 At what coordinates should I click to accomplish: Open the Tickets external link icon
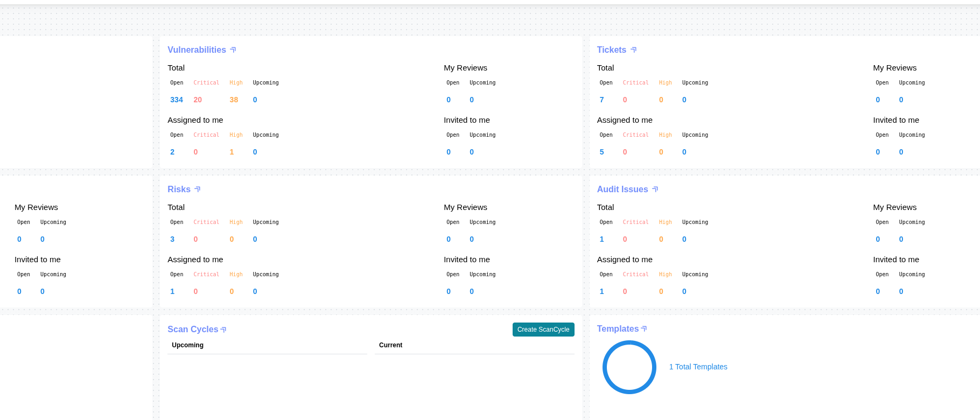point(634,50)
